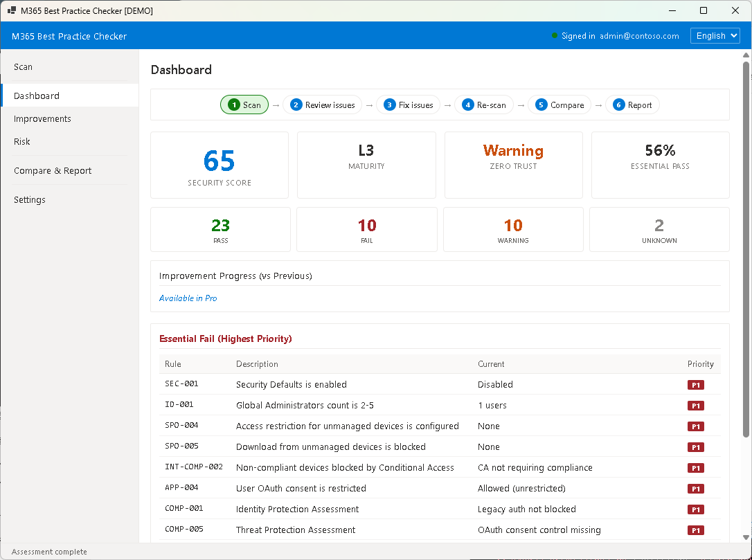Click the 65 Security Score card
The height and width of the screenshot is (560, 752).
[x=220, y=165]
